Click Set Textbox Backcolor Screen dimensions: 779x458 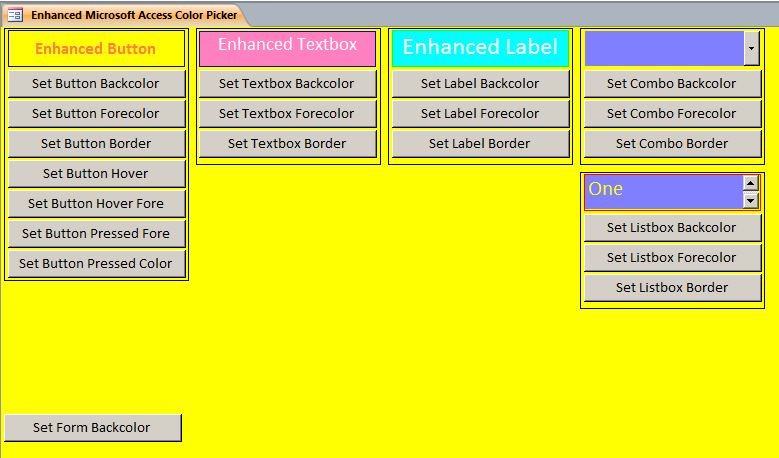288,83
